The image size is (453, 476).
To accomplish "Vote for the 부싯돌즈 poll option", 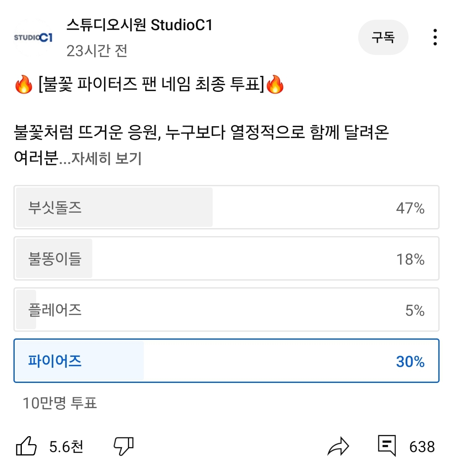I will [226, 207].
